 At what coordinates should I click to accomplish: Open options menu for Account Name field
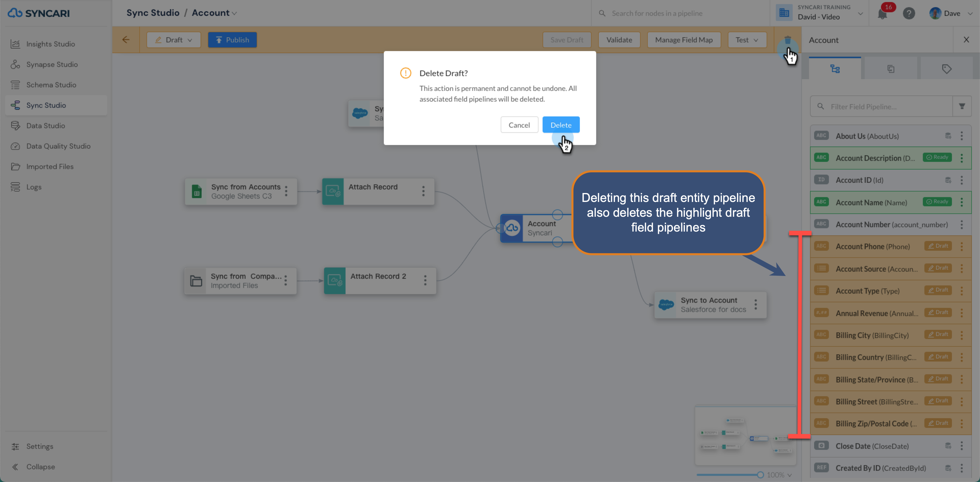(962, 202)
